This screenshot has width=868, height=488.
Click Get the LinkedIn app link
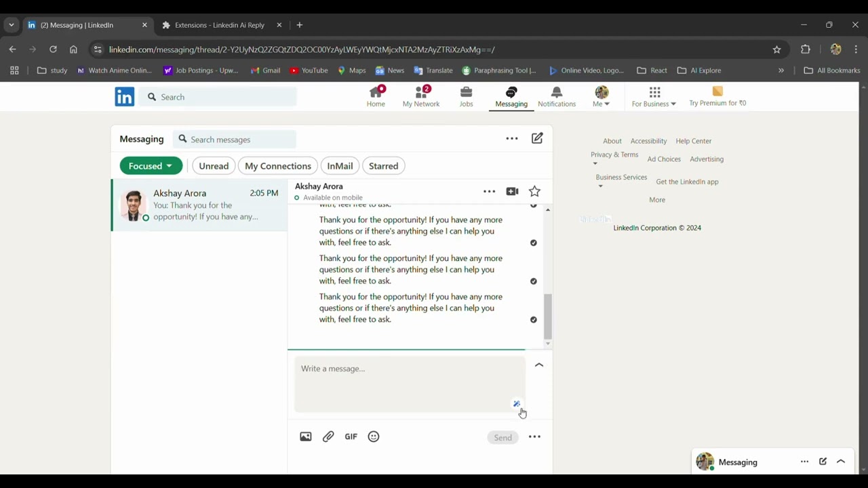[x=687, y=182]
